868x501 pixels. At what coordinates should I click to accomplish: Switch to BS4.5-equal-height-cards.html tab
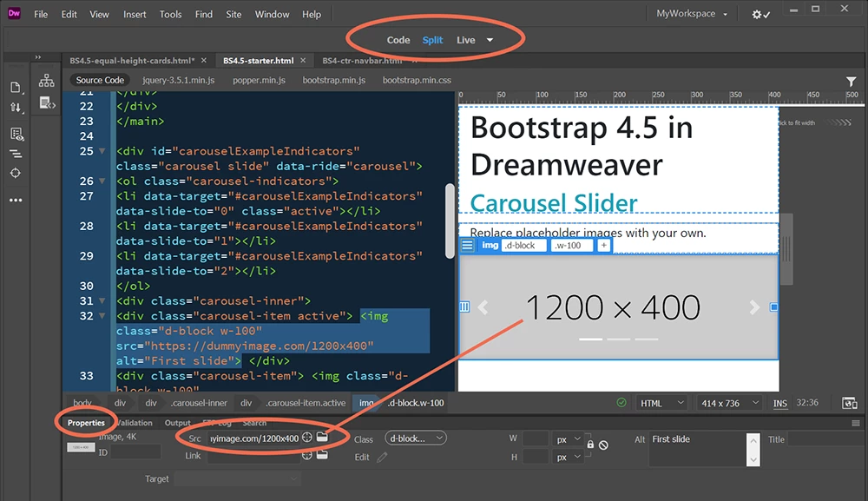(x=132, y=60)
